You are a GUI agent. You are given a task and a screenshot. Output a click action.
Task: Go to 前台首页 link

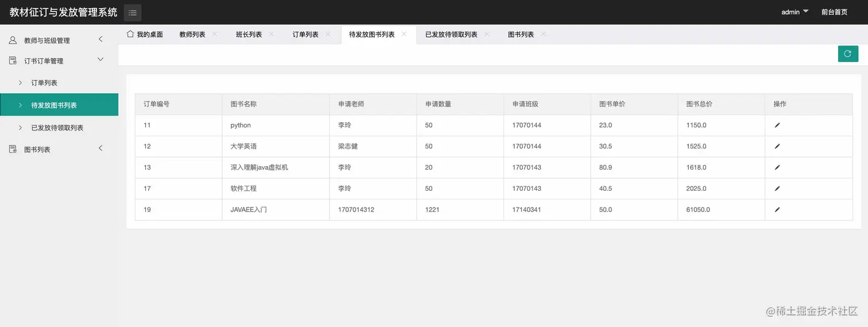[x=834, y=12]
